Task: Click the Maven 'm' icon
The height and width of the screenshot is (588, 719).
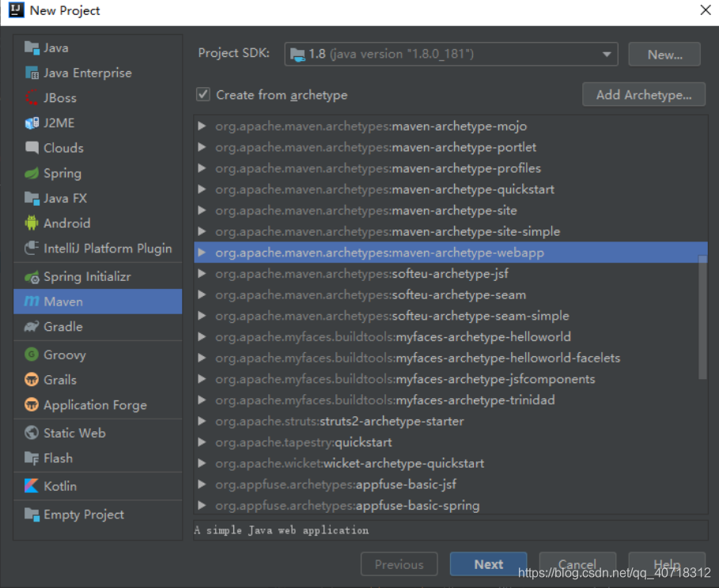Action: click(x=32, y=302)
